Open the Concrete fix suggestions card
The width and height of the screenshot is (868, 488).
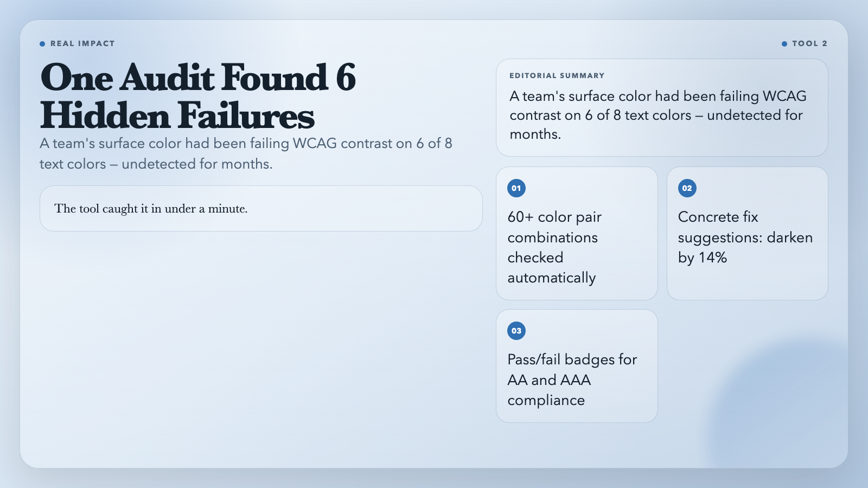pyautogui.click(x=748, y=233)
